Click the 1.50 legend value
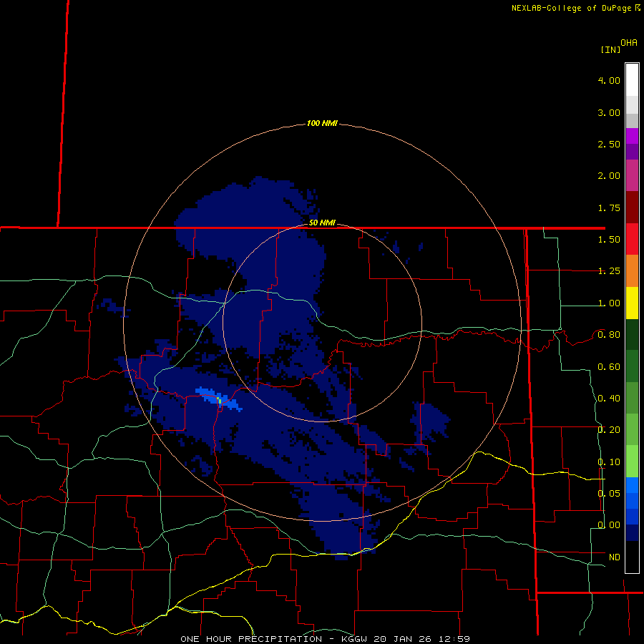Screen dimensions: 644x644 [609, 240]
